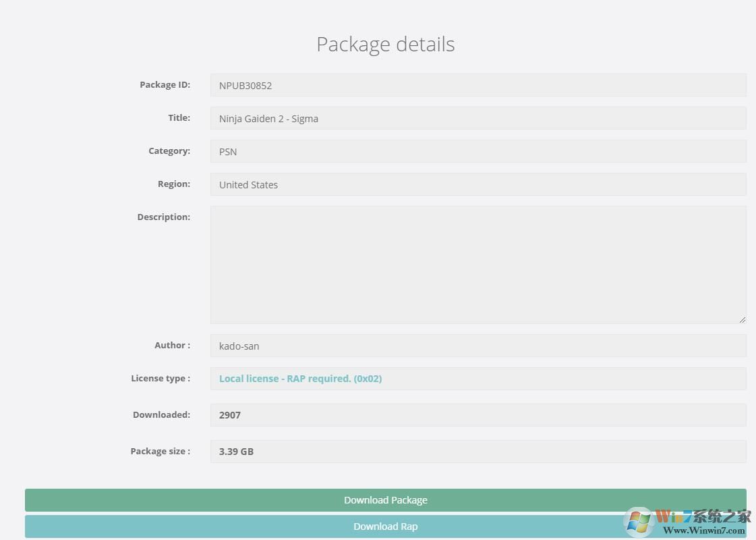Click the Title field Ninja Gaiden 2 - Sigma

click(478, 118)
